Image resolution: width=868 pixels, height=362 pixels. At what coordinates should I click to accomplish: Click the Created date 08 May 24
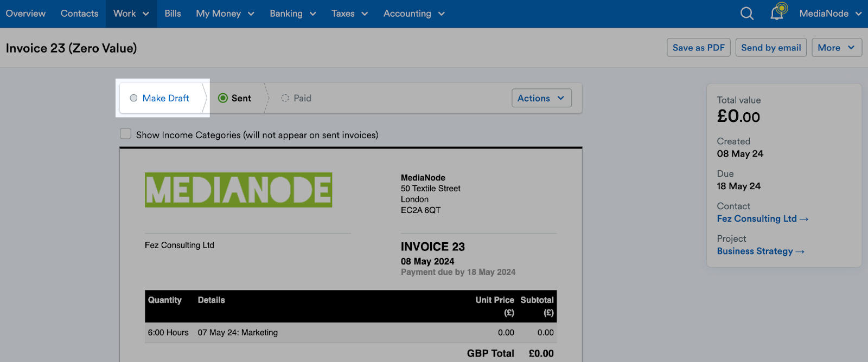click(740, 153)
